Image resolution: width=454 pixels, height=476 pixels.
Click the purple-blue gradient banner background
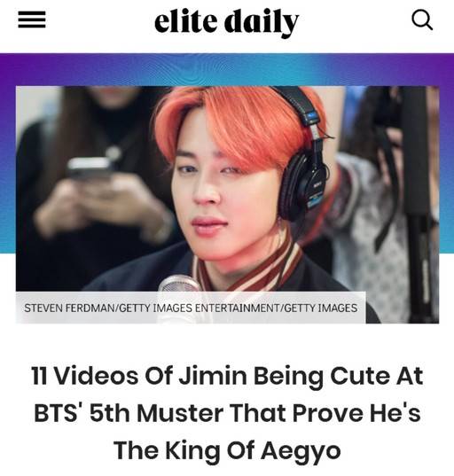227,69
